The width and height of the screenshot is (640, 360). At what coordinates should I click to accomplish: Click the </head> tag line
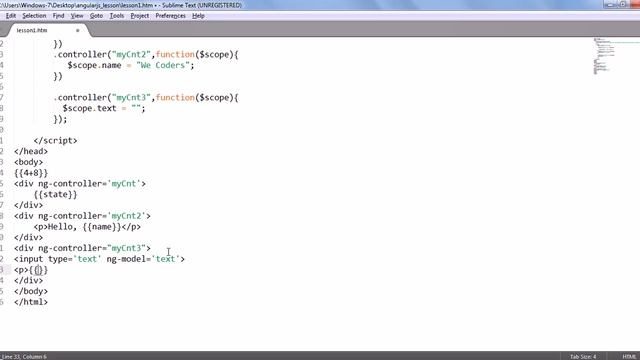[x=31, y=151]
